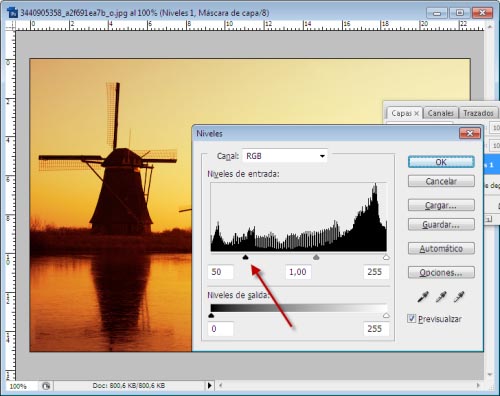
Task: Click the status bar preview icon beside 100%
Action: (46, 386)
